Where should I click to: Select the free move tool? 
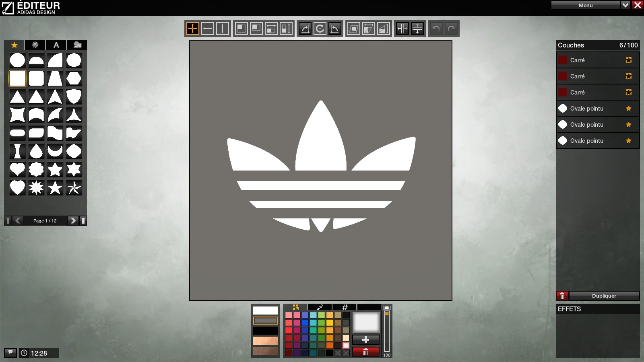193,29
